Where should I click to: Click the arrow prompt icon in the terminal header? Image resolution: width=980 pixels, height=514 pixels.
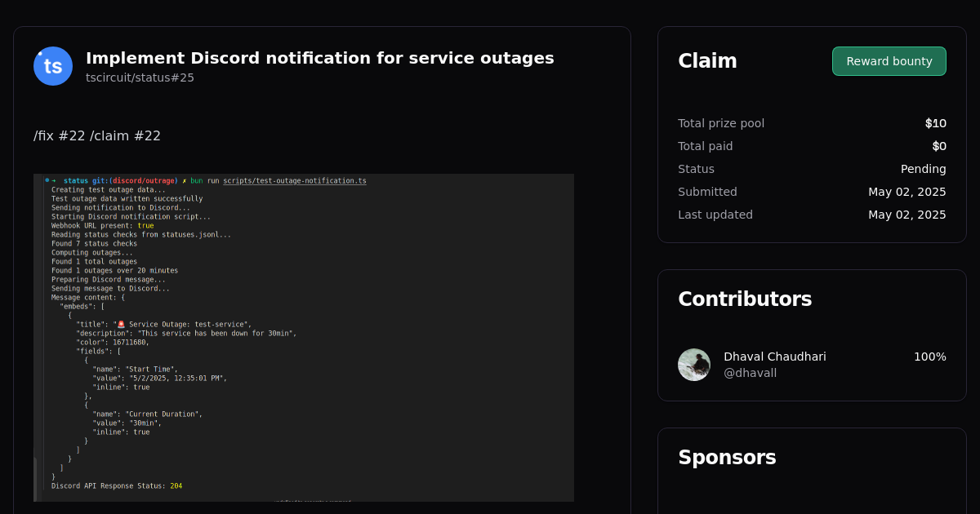pos(53,180)
